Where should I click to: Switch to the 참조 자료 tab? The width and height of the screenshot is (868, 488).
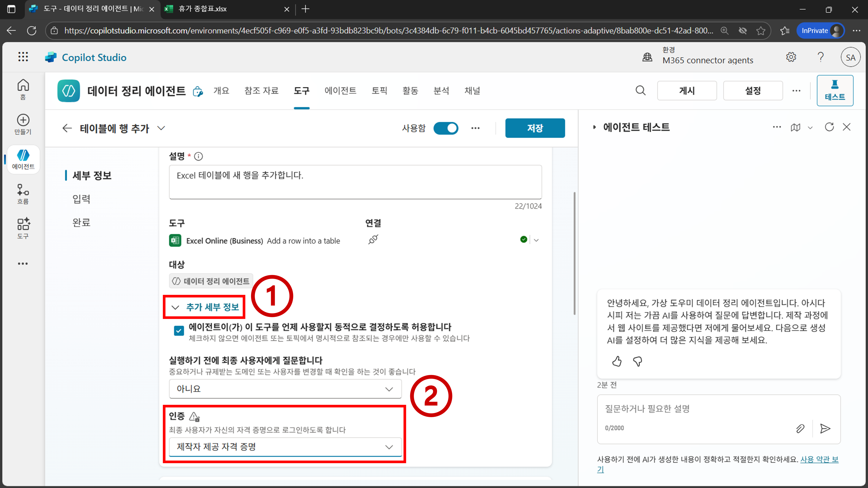[x=261, y=91]
